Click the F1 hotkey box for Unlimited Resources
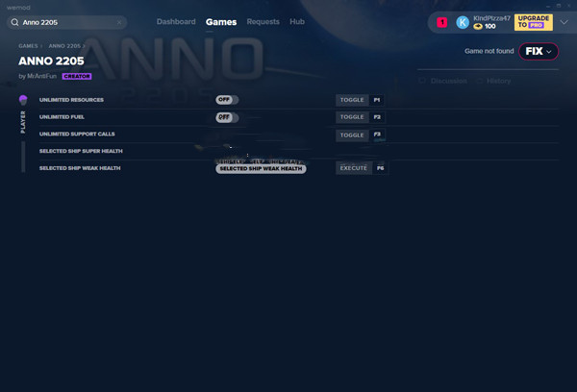This screenshot has width=577, height=392. [378, 100]
